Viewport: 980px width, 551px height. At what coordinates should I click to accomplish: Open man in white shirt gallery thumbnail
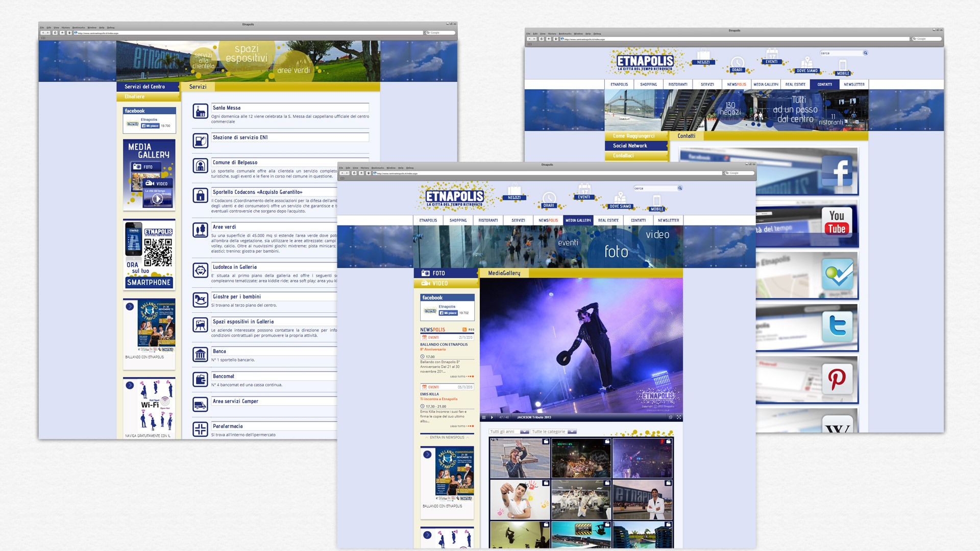[520, 499]
